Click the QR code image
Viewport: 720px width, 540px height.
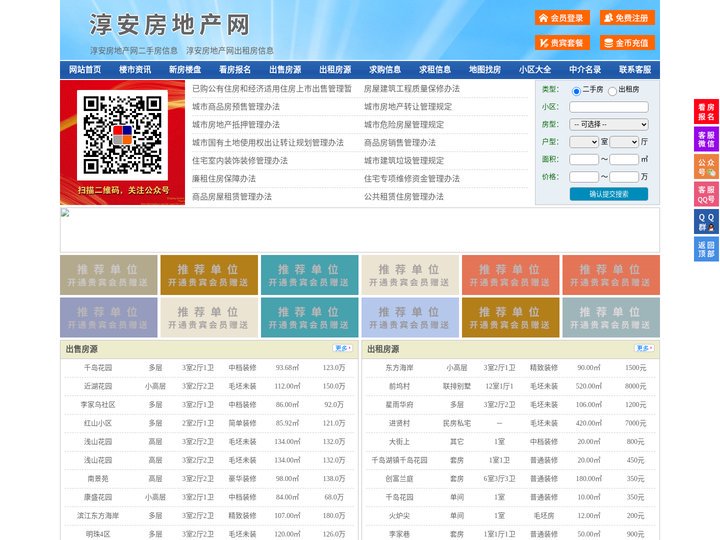pyautogui.click(x=122, y=135)
